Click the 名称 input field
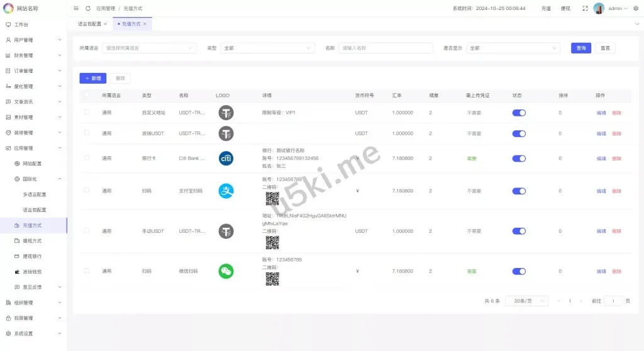The height and width of the screenshot is (351, 644). (386, 48)
